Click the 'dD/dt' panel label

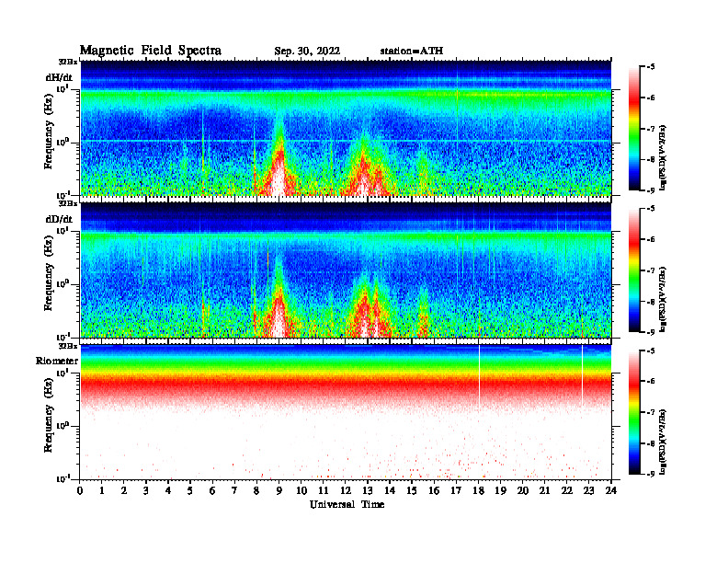point(59,219)
